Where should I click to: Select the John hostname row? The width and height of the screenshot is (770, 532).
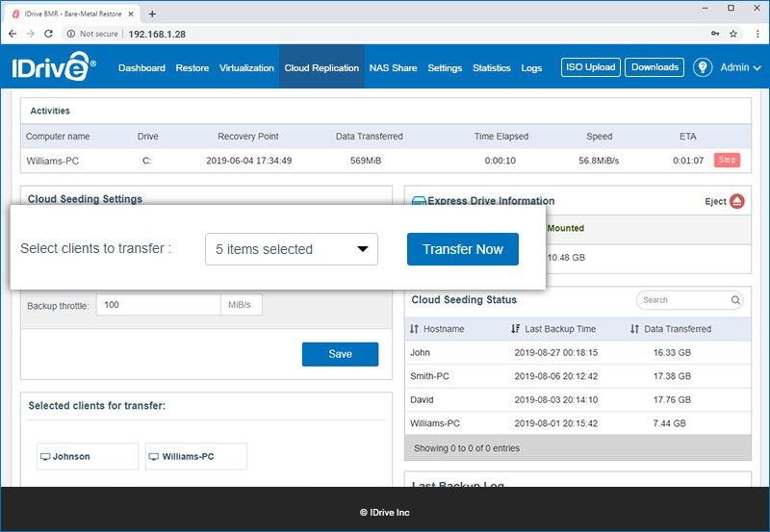pyautogui.click(x=577, y=352)
